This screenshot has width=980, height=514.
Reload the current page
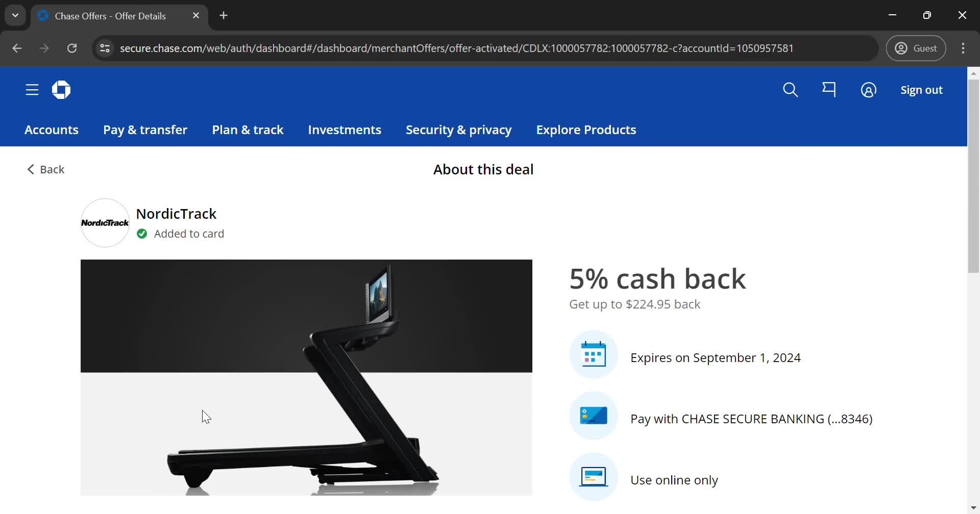[x=72, y=48]
